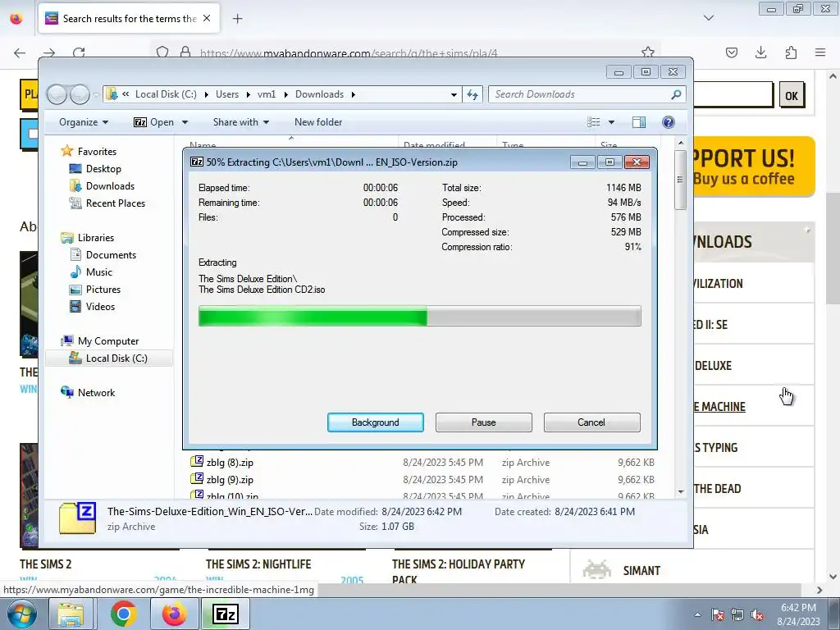Reload the Firefox page

pos(80,52)
